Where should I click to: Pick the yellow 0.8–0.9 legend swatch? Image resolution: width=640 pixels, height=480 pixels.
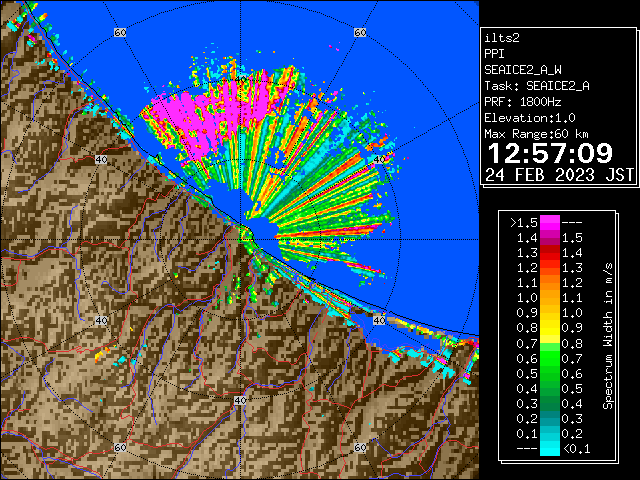click(x=550, y=328)
